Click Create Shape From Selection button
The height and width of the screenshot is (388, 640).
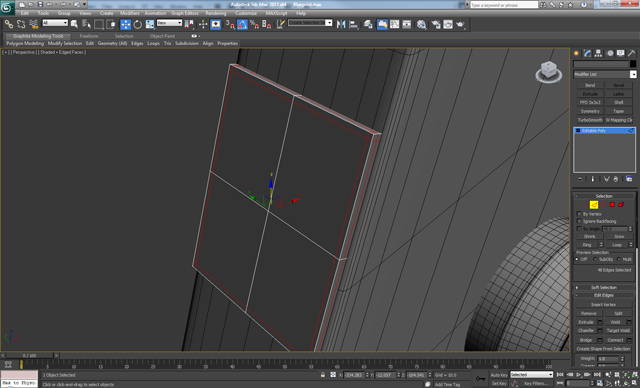click(x=603, y=349)
